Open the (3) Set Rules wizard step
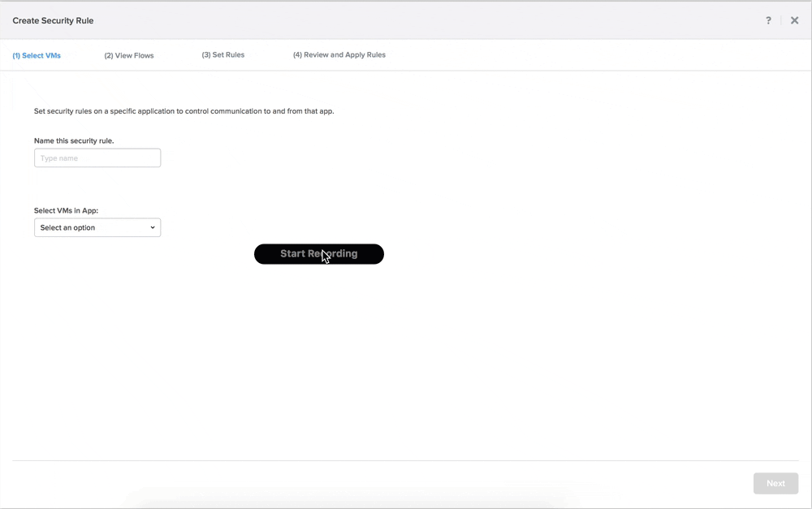This screenshot has height=509, width=812. [222, 55]
